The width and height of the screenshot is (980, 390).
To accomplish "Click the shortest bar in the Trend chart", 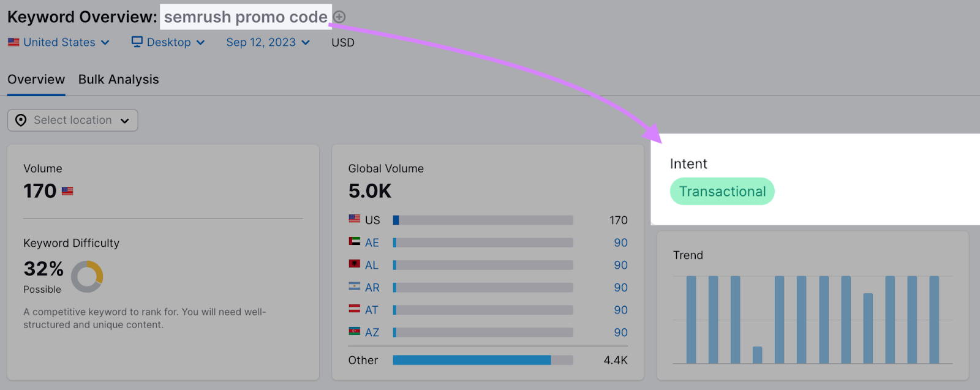I will (x=757, y=355).
